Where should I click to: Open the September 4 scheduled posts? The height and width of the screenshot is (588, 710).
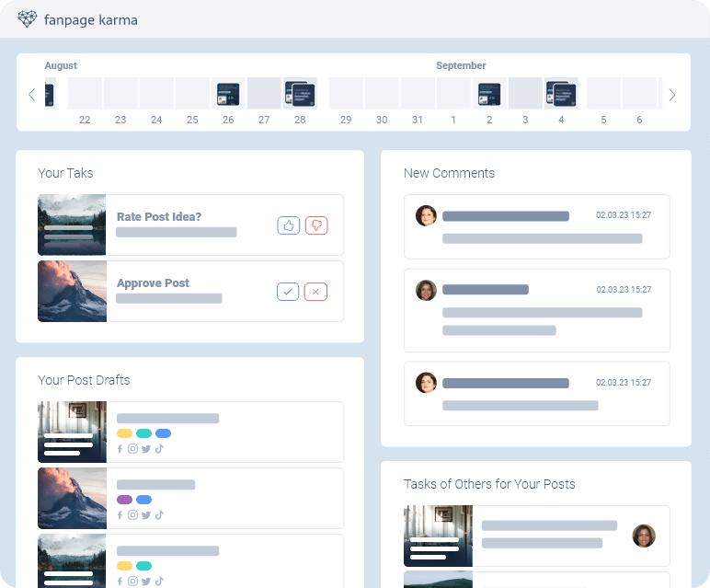coord(561,94)
